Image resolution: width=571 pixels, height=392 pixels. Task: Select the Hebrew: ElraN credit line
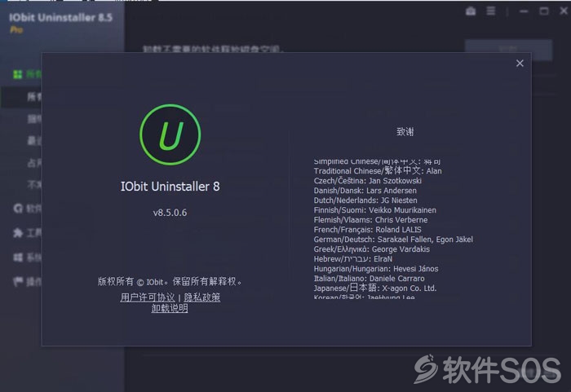[x=353, y=259]
